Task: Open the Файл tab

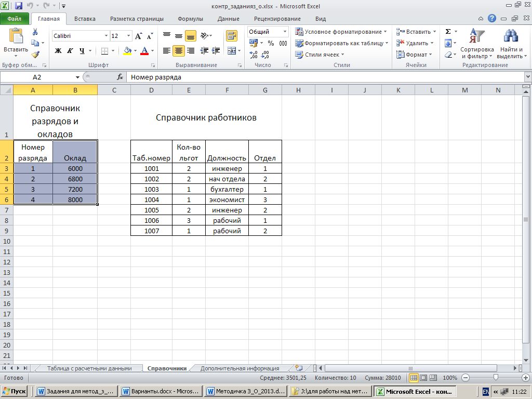Action: (15, 19)
